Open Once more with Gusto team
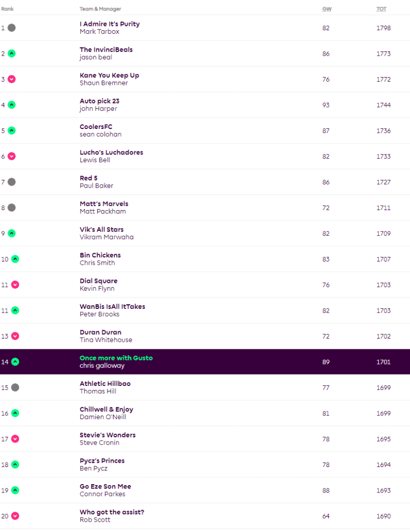 116,358
